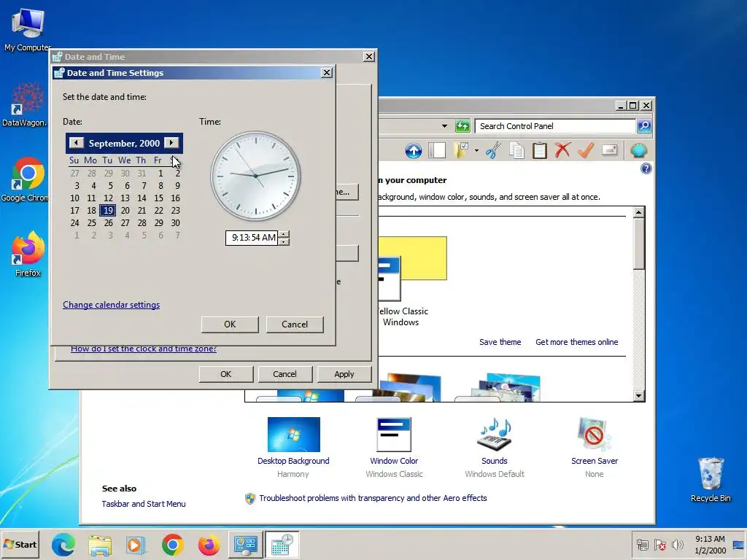Increase the time with up spinner
This screenshot has width=747, height=560.
(284, 234)
